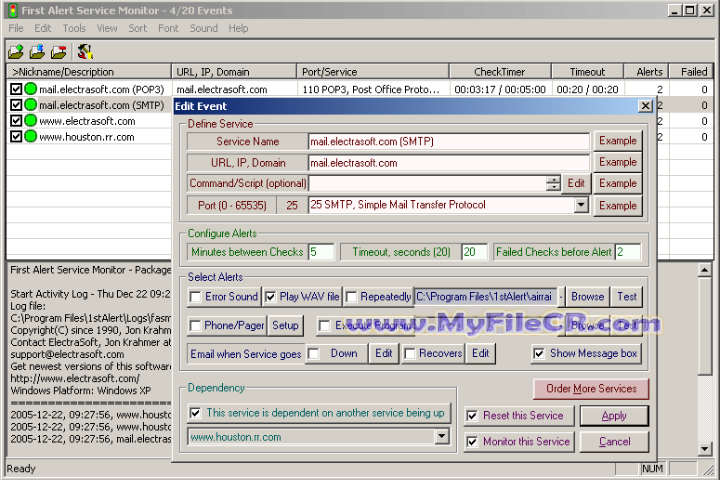This screenshot has height=480, width=720.
Task: Click Edit button next to Recovers
Action: [x=480, y=354]
